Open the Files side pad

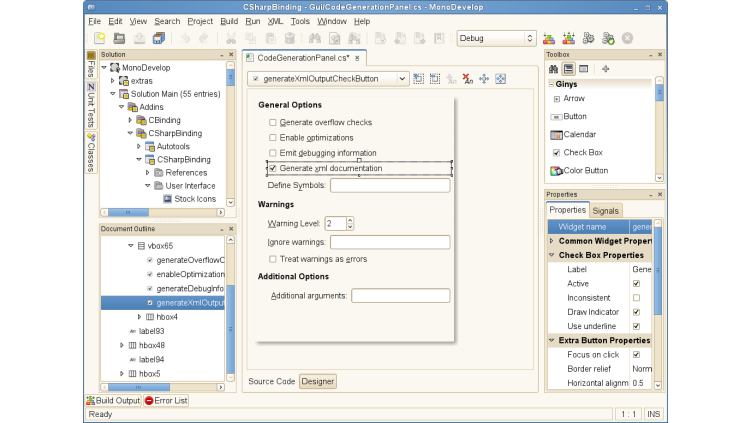(x=91, y=65)
